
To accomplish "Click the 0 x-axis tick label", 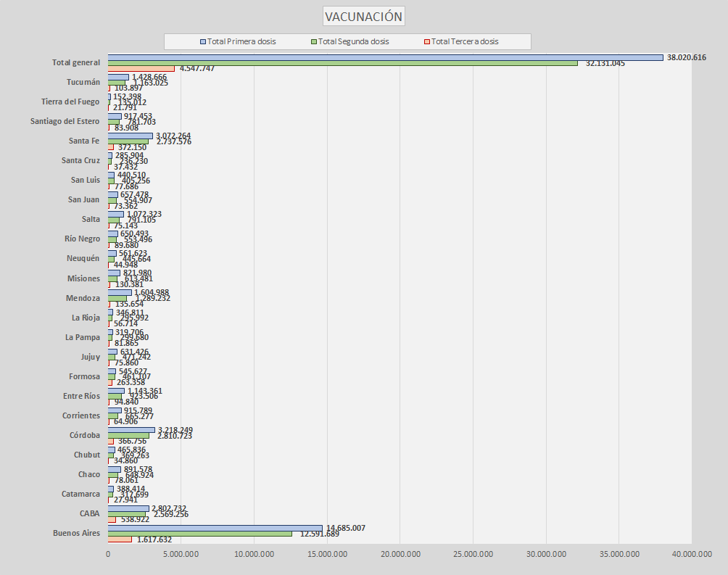I will tap(108, 554).
